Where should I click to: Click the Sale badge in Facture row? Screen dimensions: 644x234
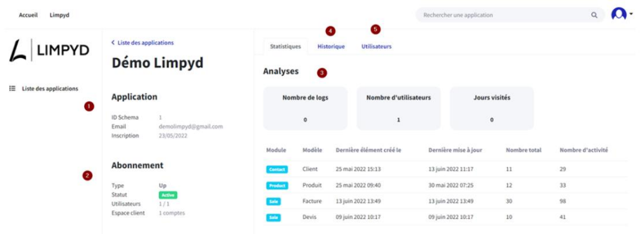274,202
